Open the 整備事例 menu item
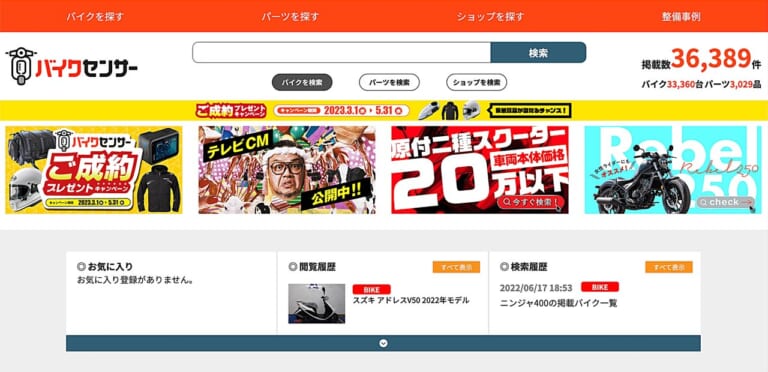Image resolution: width=768 pixels, height=372 pixels. coord(681,17)
